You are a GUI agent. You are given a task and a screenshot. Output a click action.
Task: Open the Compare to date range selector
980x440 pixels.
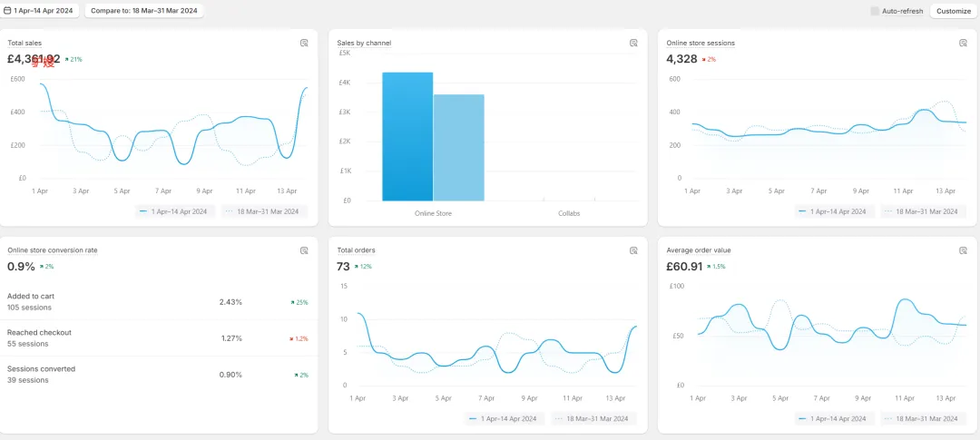144,11
